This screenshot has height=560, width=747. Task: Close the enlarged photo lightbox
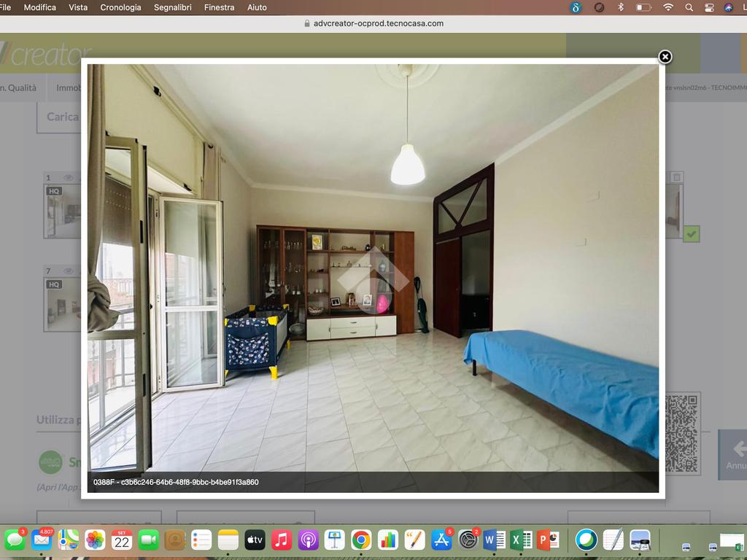tap(665, 57)
